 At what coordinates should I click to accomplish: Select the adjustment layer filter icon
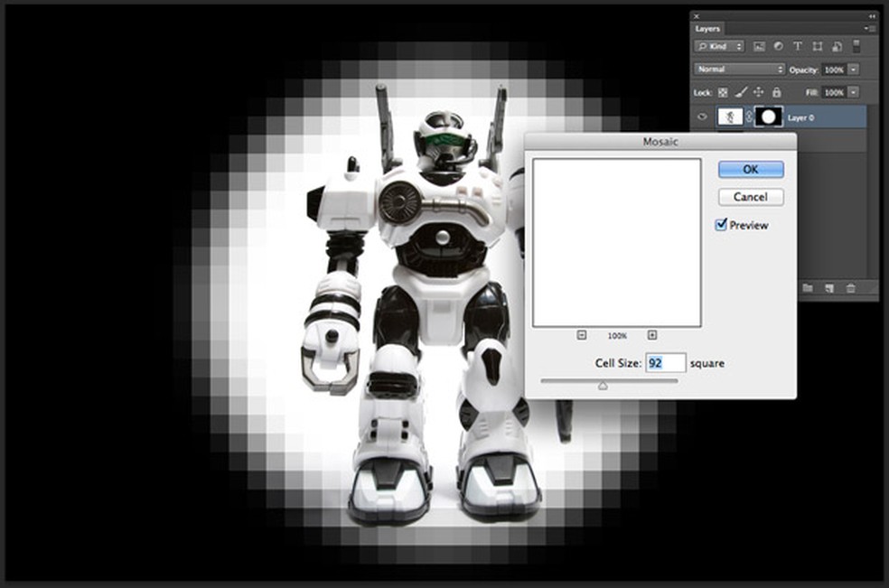[x=779, y=46]
